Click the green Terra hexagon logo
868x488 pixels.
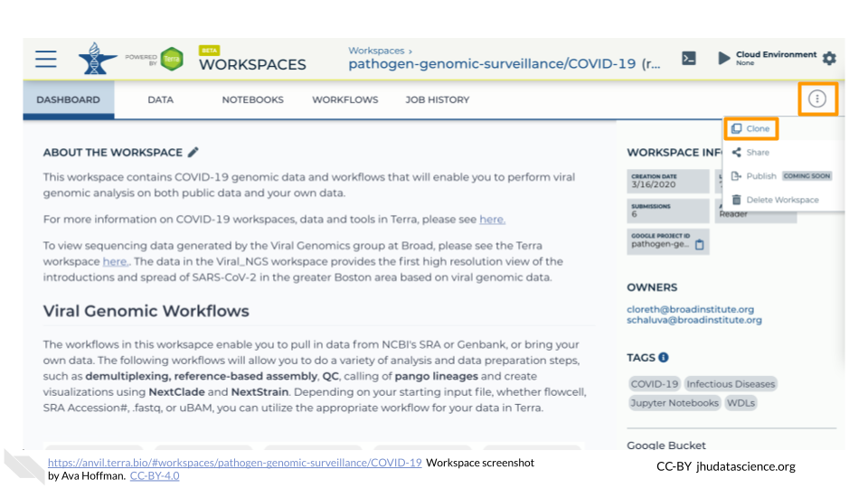point(172,59)
